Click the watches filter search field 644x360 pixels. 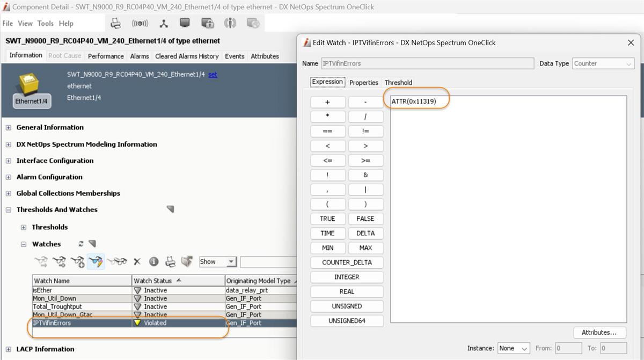click(x=268, y=262)
